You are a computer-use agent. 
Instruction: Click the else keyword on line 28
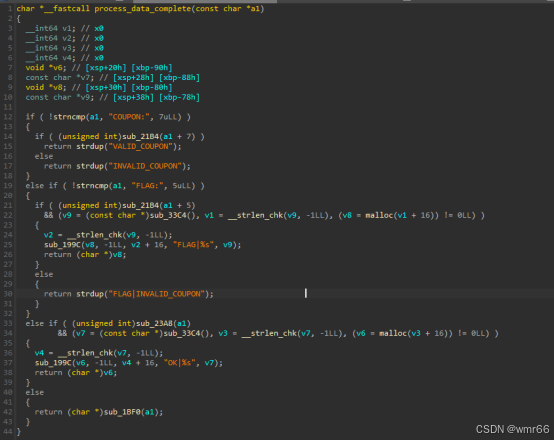[44, 274]
